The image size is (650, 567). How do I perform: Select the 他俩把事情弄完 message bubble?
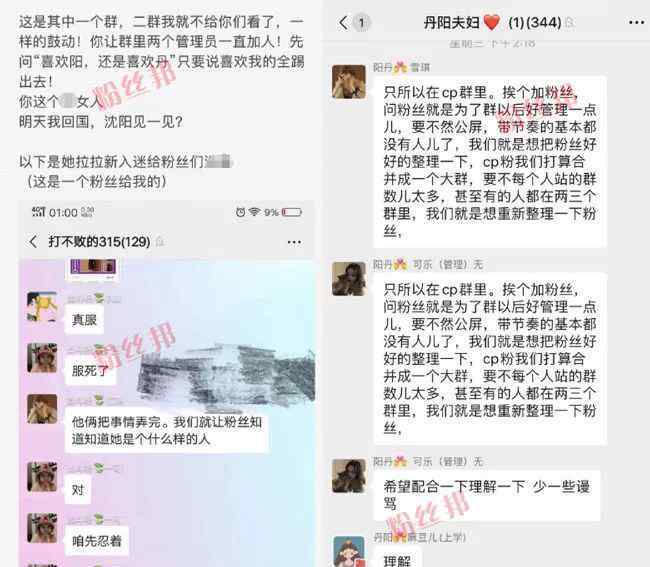point(167,431)
